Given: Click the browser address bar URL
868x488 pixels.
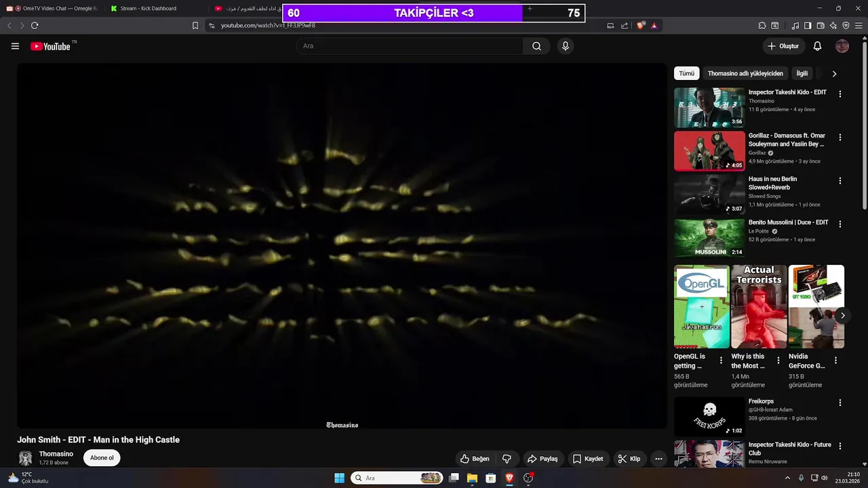Looking at the screenshot, I should coord(268,25).
